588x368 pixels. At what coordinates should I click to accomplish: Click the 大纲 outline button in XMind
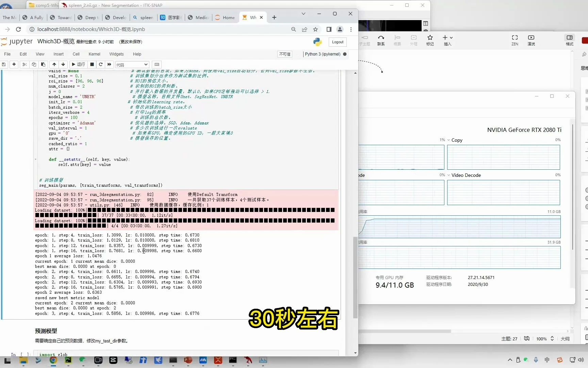(x=565, y=339)
